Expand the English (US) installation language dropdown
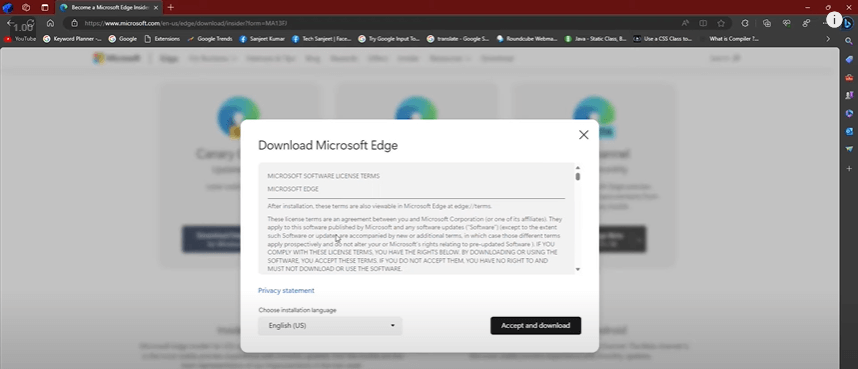Screen dimensions: 858x369 point(330,326)
